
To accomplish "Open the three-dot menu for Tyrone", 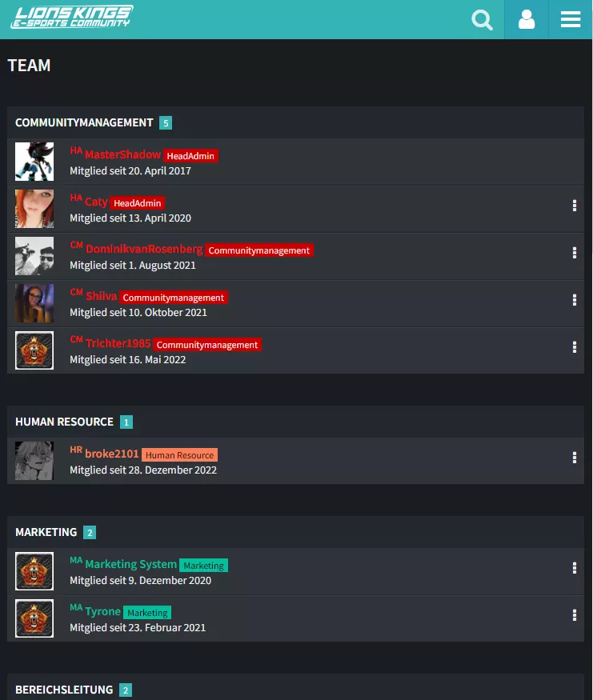I will pos(575,615).
